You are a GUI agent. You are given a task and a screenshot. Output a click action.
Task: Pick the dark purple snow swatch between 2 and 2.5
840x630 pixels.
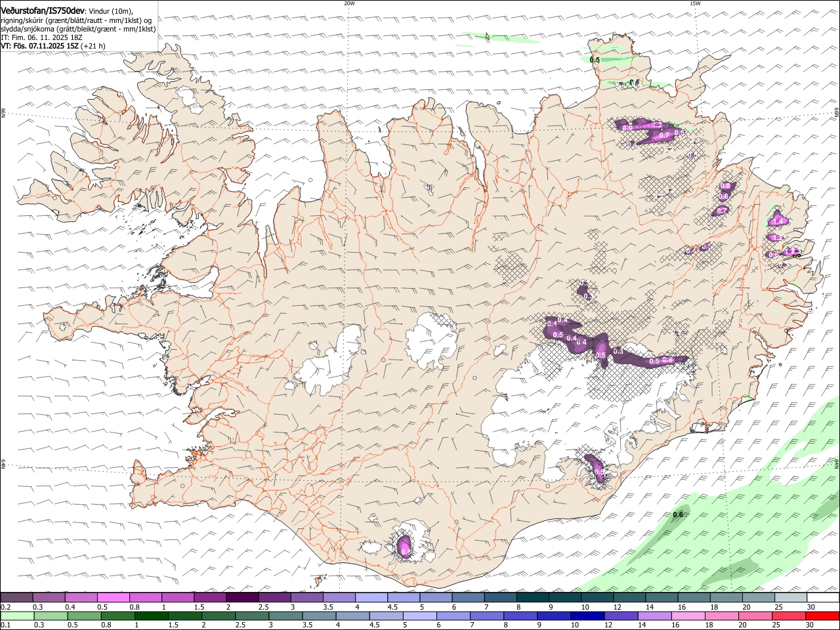click(242, 597)
